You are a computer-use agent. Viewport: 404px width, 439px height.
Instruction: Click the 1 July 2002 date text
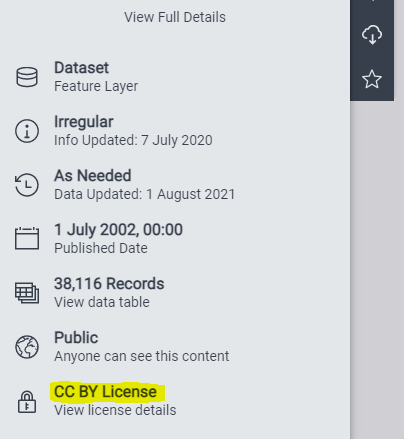pos(118,230)
